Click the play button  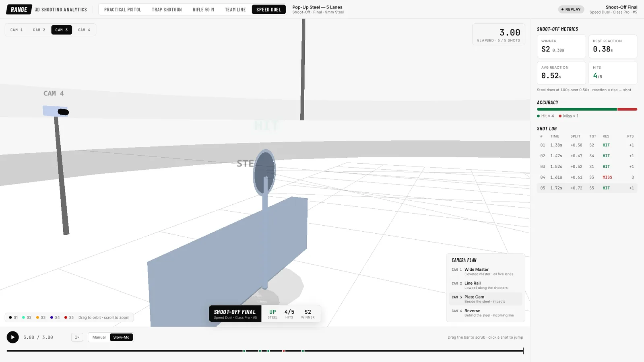12,337
